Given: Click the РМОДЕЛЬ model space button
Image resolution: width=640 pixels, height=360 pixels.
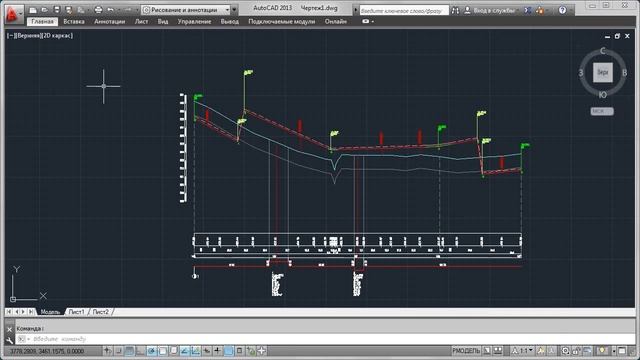Looking at the screenshot, I should click(466, 351).
